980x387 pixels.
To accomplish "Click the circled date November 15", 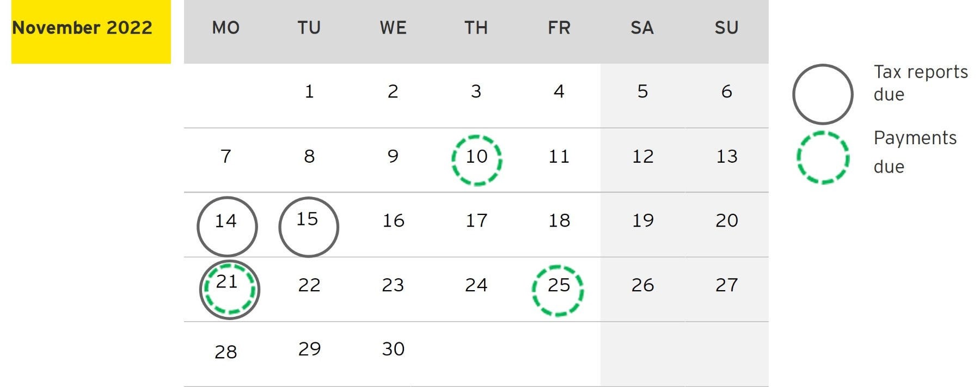I will tap(308, 226).
